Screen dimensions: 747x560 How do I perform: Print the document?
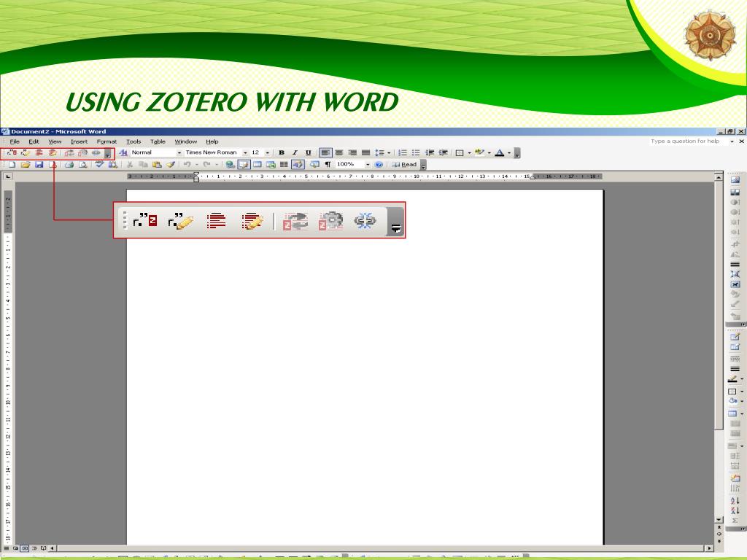click(69, 165)
